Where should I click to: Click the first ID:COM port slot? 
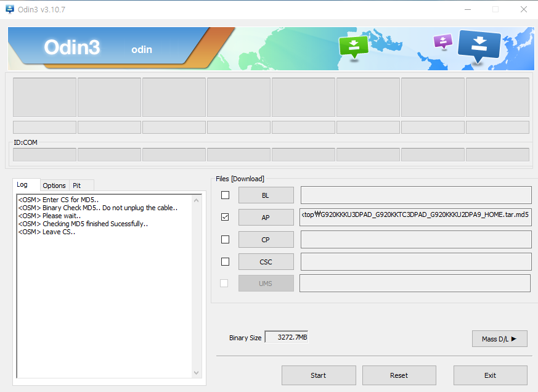(x=44, y=155)
